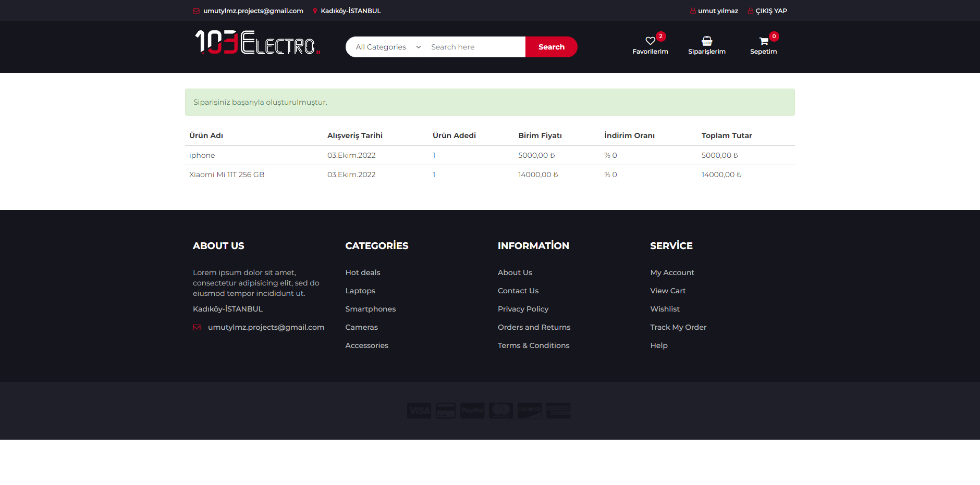The height and width of the screenshot is (485, 980).
Task: Open the Track My Order link
Action: tap(678, 327)
